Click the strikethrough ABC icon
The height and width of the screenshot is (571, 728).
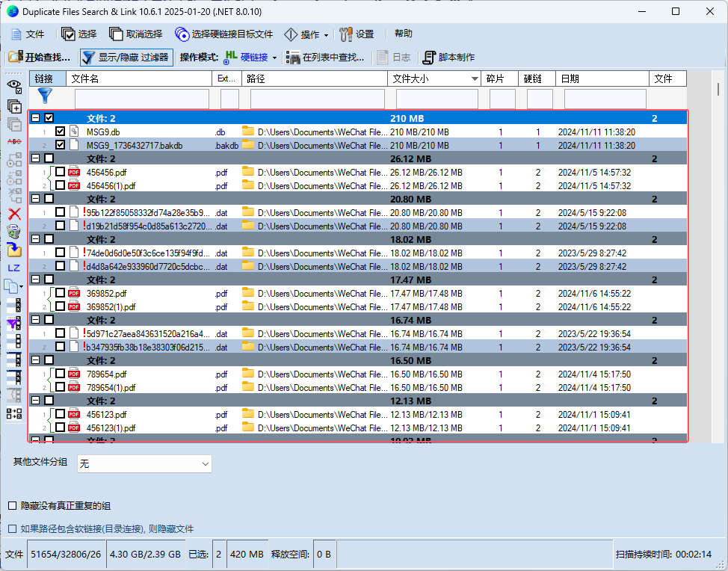tap(14, 141)
